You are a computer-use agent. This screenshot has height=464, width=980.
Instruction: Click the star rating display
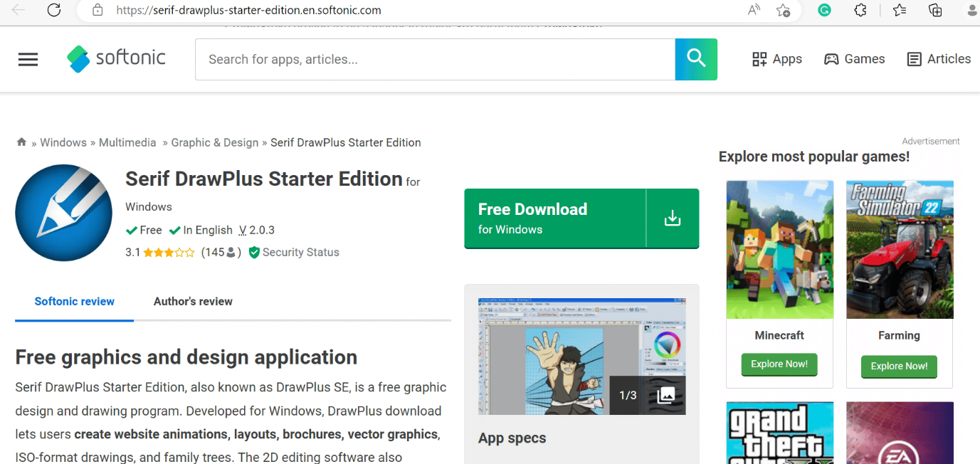pyautogui.click(x=169, y=252)
